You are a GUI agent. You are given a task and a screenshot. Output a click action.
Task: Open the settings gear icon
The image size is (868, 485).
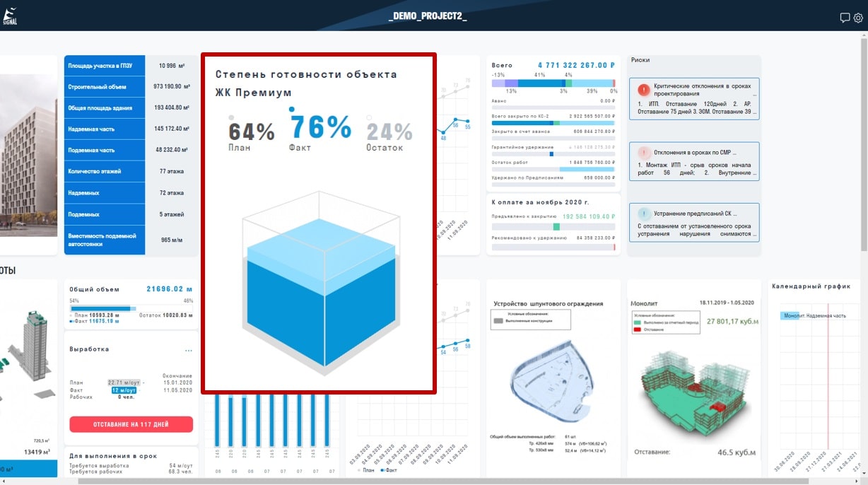click(858, 18)
